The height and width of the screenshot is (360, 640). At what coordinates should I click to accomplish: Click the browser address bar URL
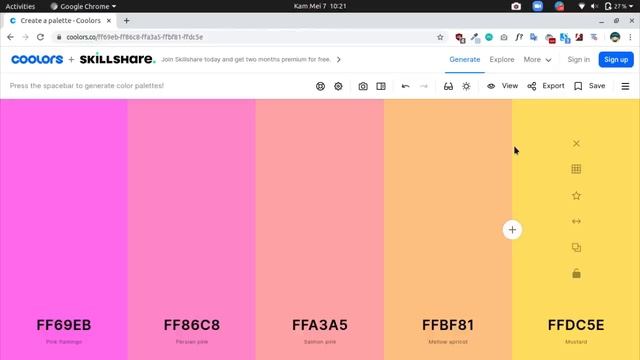coord(134,37)
